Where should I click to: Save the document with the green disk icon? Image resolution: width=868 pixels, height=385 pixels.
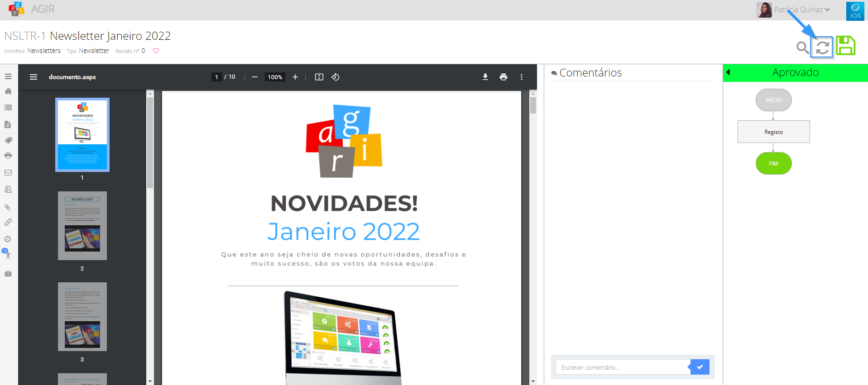(x=845, y=46)
